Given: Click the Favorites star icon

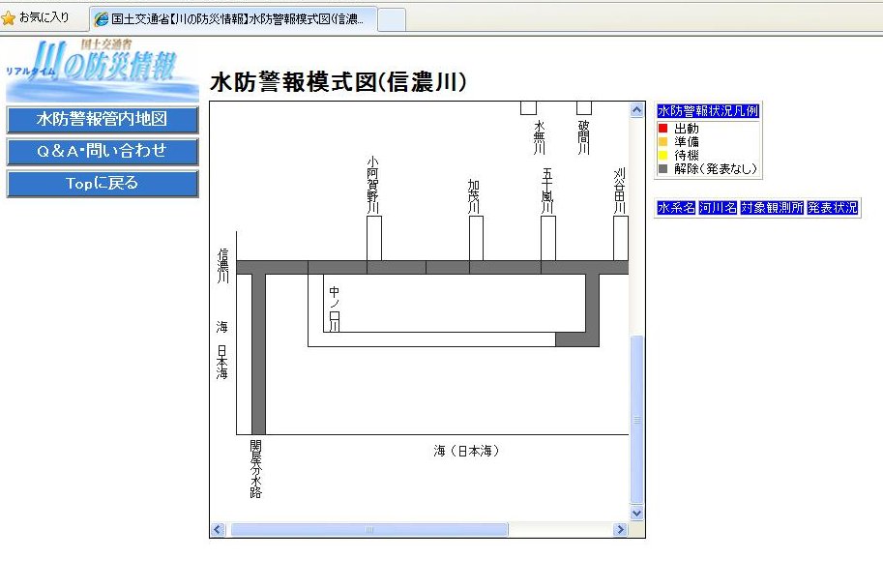Looking at the screenshot, I should [9, 18].
